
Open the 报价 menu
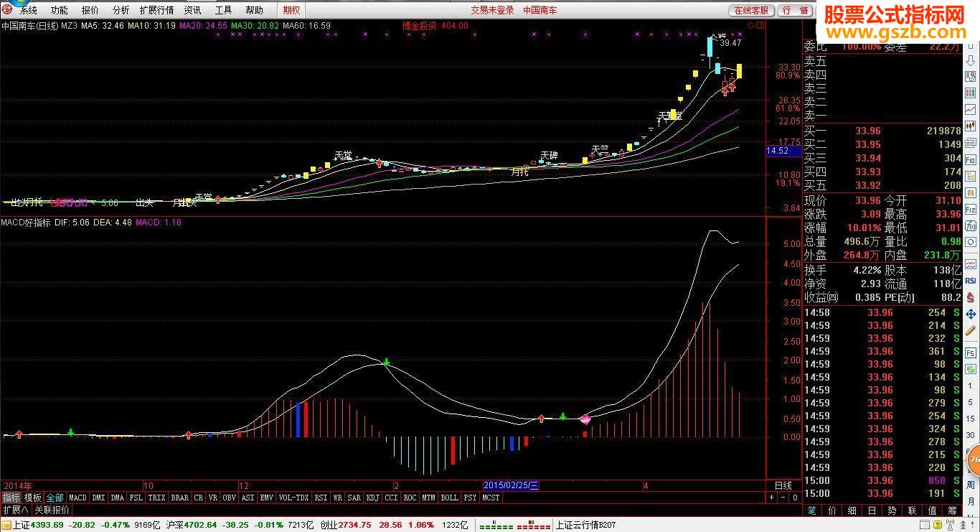(90, 10)
